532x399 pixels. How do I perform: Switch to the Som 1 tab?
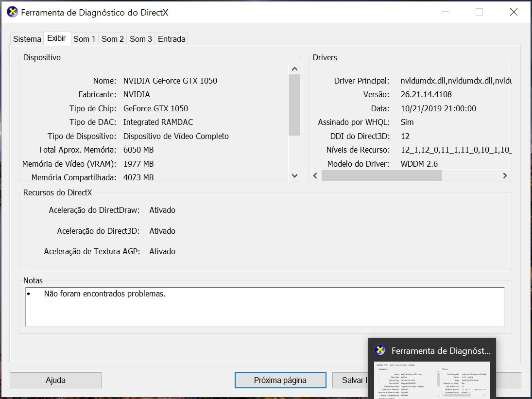click(84, 39)
